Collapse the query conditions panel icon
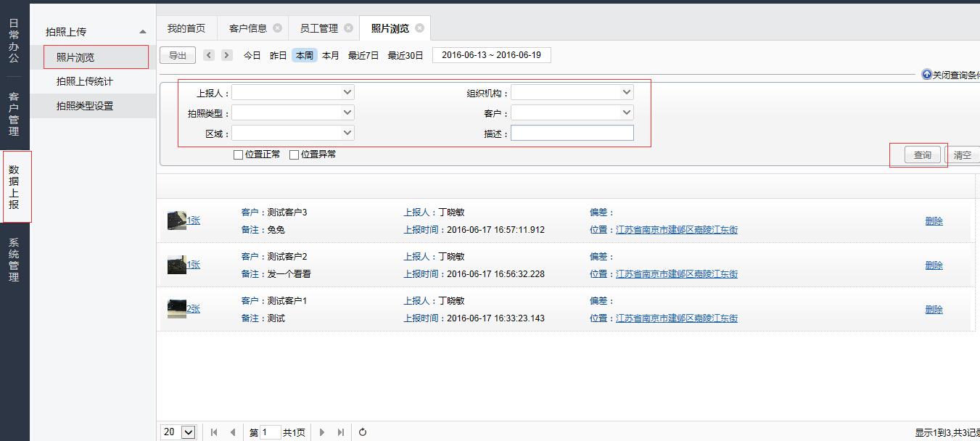 [x=926, y=75]
